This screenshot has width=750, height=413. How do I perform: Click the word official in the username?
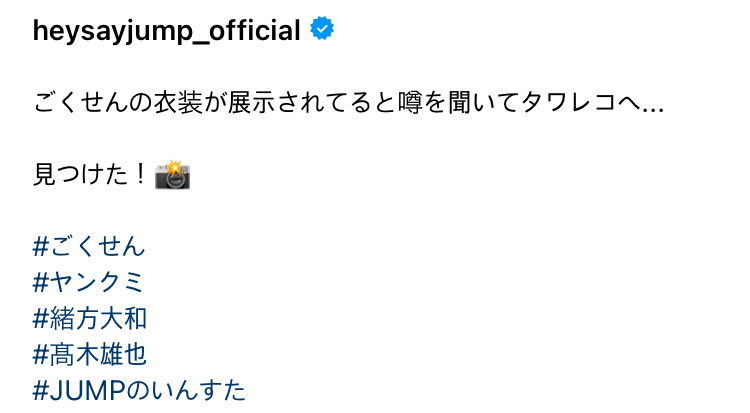click(254, 30)
